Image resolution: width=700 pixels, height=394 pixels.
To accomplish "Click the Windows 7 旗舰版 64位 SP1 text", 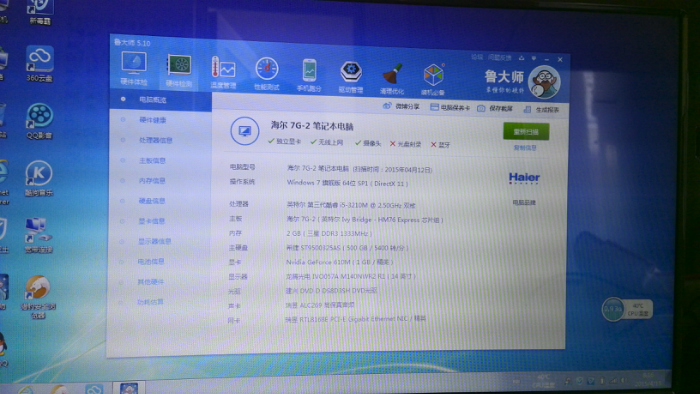I will click(347, 183).
